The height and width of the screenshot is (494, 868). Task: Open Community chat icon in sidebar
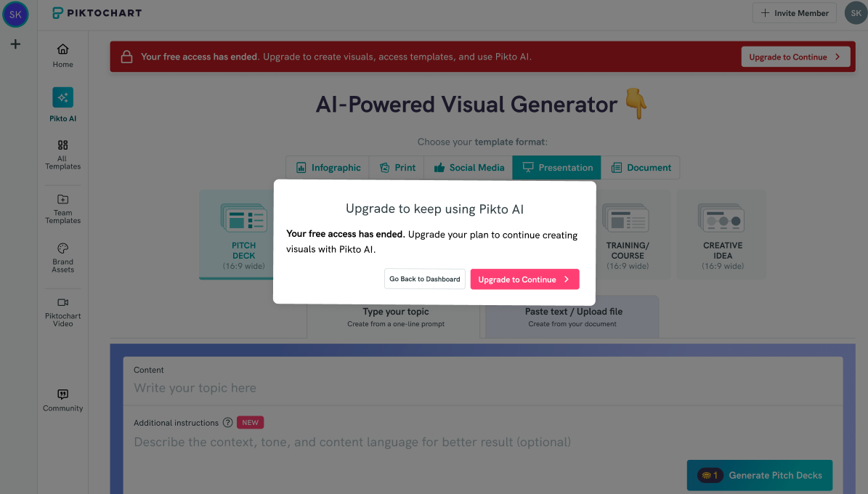click(x=62, y=394)
